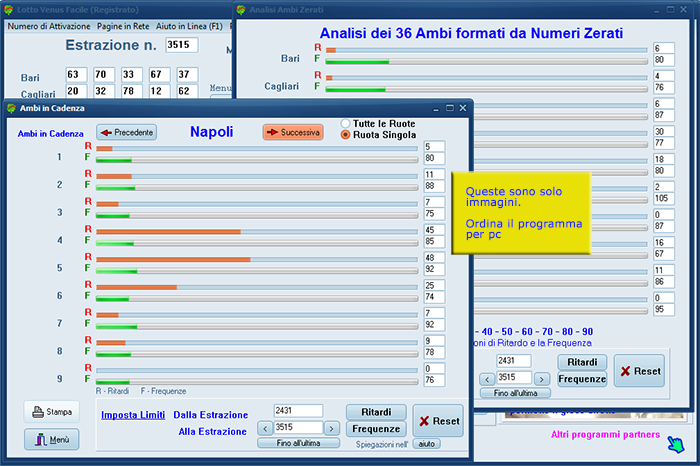700x466 pixels.
Task: Maximize the Ambi in Cadenza window
Action: coord(450,108)
